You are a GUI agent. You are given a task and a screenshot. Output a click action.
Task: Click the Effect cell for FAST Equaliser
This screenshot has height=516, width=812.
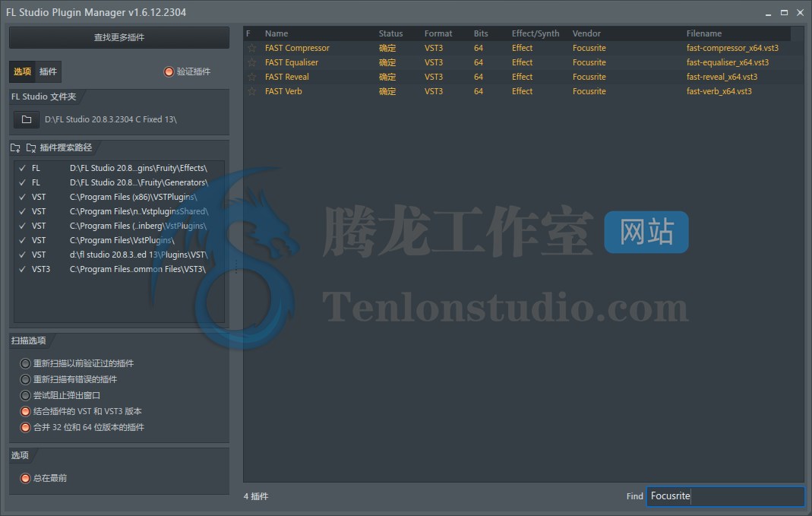[x=522, y=62]
